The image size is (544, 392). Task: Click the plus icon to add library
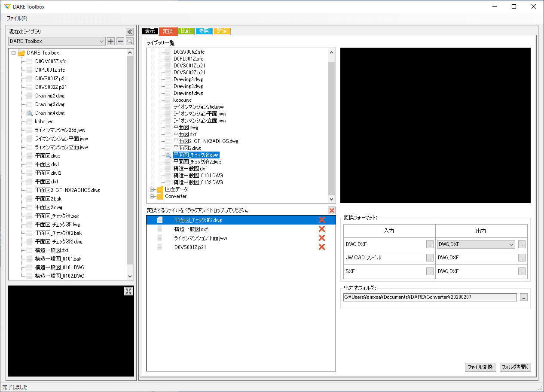click(x=111, y=41)
